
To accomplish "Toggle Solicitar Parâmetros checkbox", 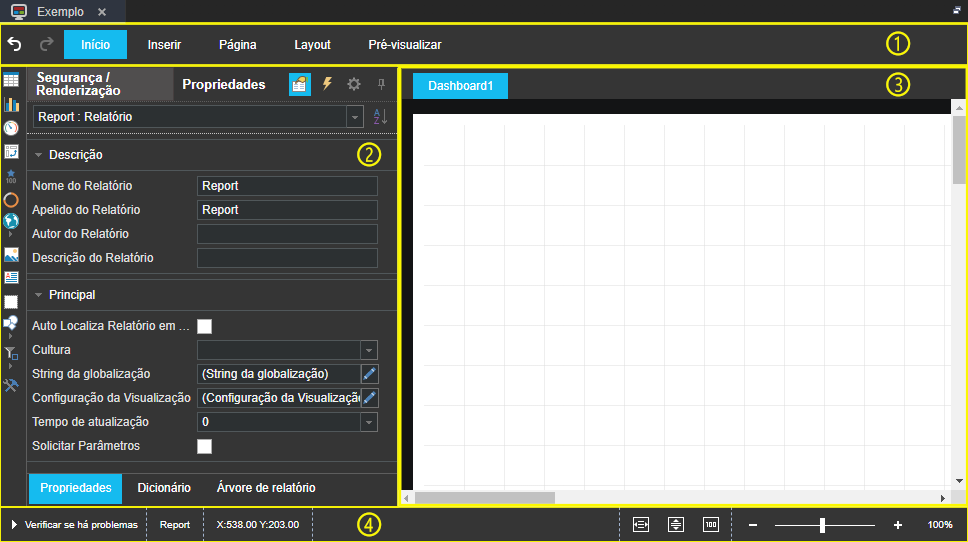I will click(x=204, y=446).
